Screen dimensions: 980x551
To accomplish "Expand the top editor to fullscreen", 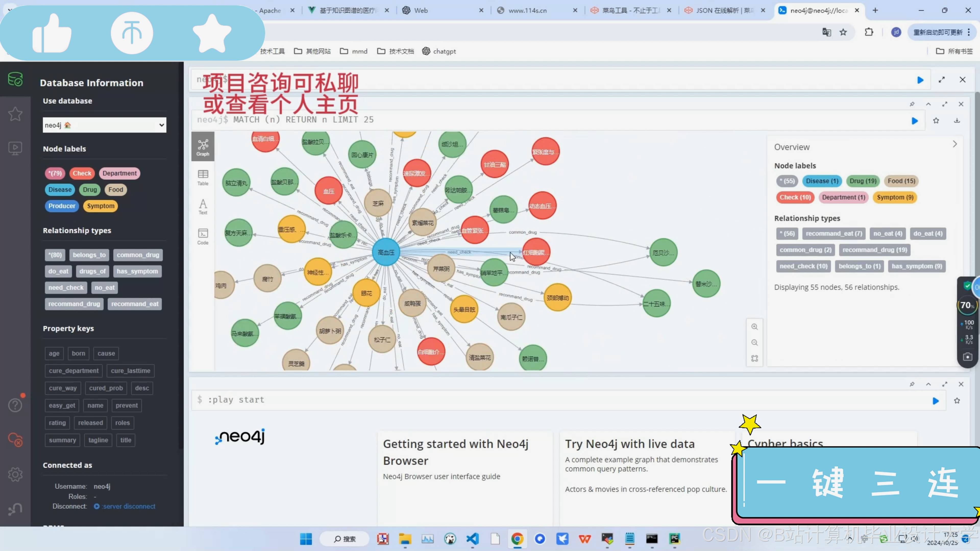I will coord(941,80).
